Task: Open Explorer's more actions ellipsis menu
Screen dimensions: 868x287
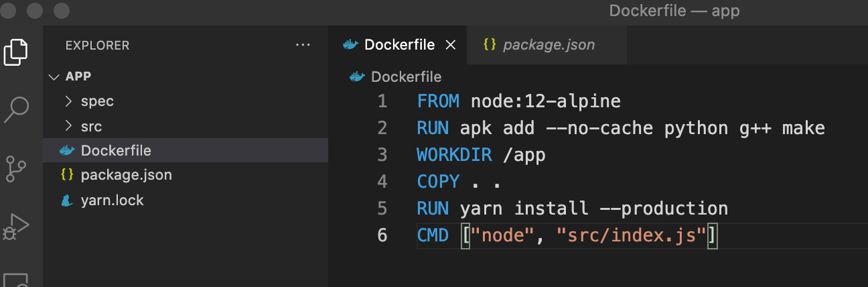Action: [303, 46]
